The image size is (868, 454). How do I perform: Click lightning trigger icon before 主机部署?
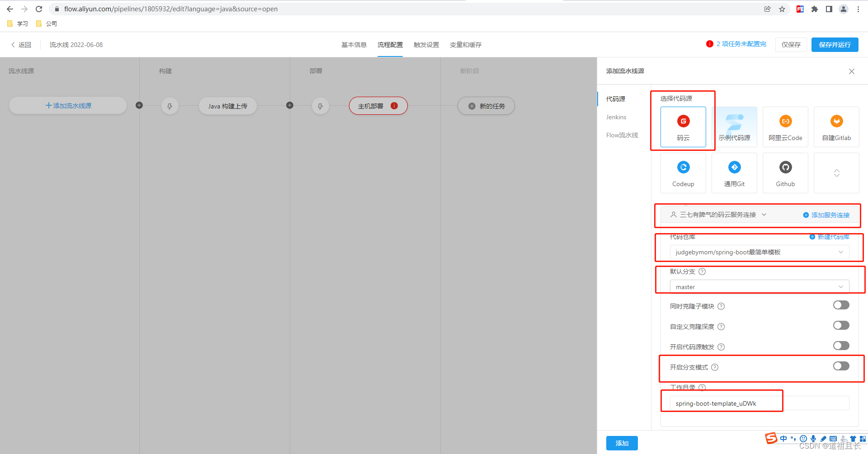(321, 106)
